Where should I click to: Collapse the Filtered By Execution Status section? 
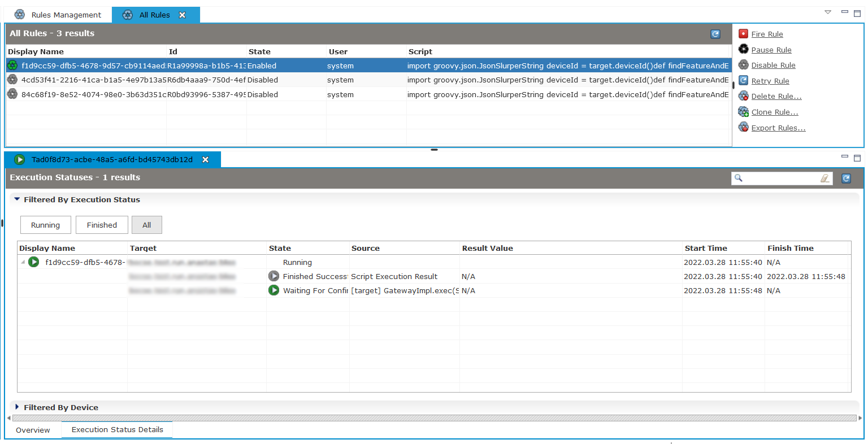coord(17,199)
